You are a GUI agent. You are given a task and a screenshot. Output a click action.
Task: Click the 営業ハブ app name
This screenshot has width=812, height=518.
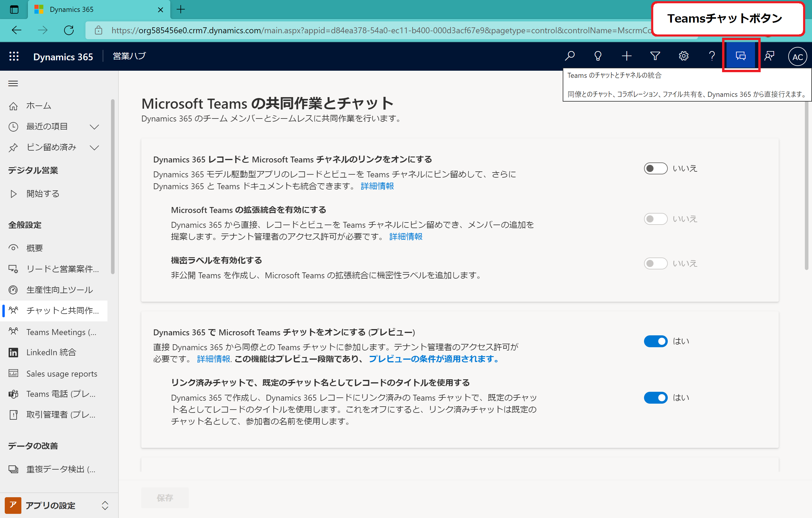pyautogui.click(x=129, y=56)
